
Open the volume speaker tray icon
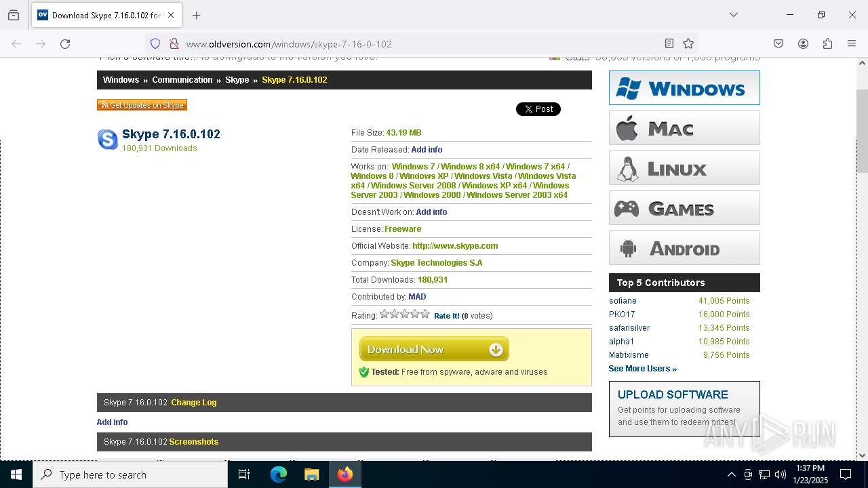[x=781, y=474]
